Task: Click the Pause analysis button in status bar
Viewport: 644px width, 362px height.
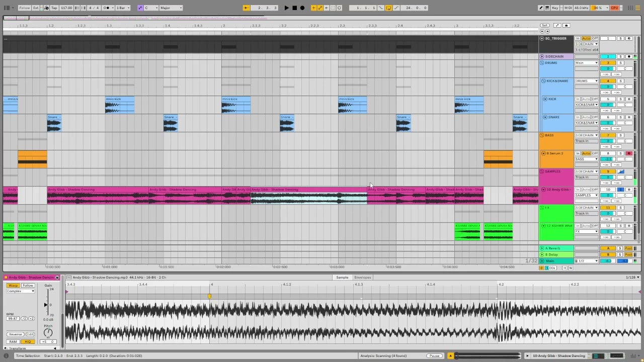Action: coord(434,356)
